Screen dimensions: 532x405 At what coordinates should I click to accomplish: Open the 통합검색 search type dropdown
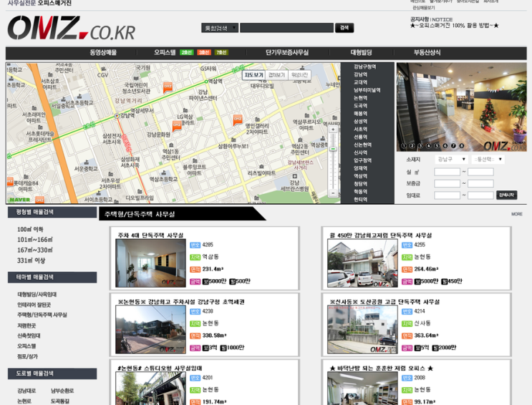220,28
